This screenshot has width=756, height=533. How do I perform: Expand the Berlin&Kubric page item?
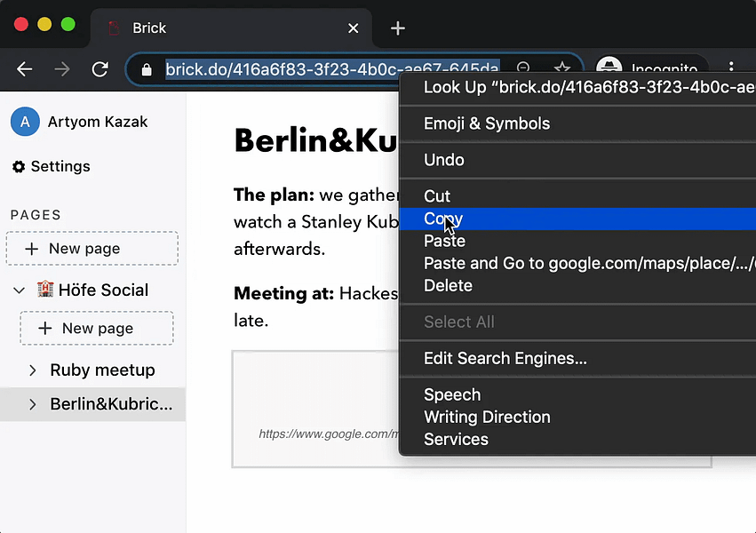point(33,405)
